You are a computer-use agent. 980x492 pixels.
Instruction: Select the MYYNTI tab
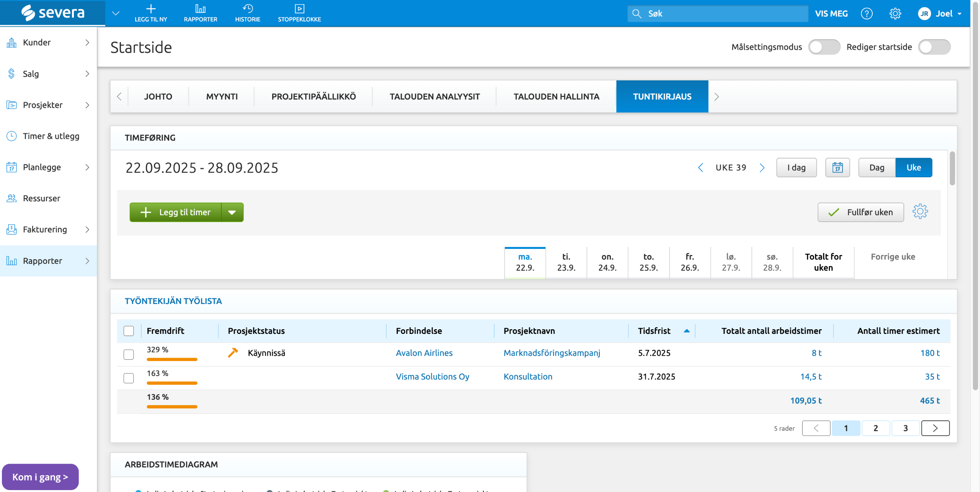pyautogui.click(x=222, y=96)
